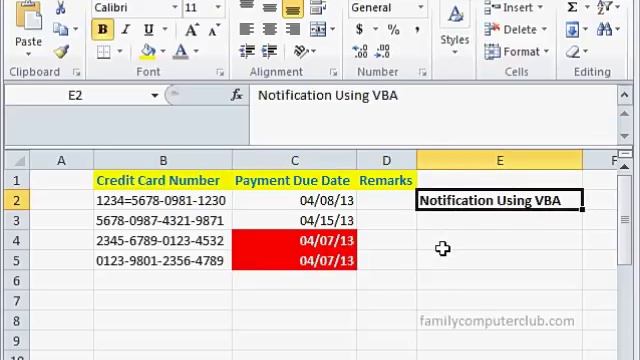Toggle Bold formatting
Image resolution: width=640 pixels, height=360 pixels.
(102, 30)
